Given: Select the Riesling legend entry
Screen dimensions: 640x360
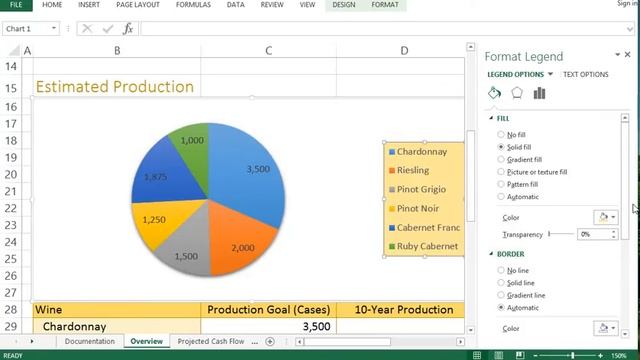Looking at the screenshot, I should pyautogui.click(x=409, y=170).
